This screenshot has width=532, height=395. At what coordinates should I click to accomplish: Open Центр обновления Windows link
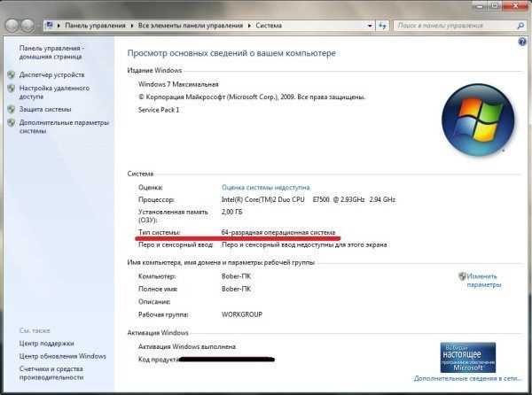pos(63,356)
